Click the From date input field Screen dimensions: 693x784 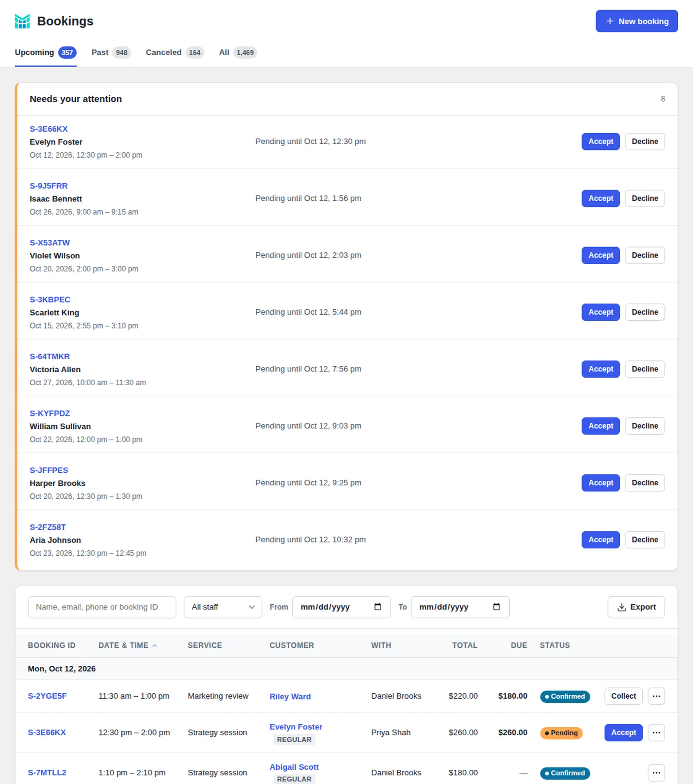pos(341,607)
